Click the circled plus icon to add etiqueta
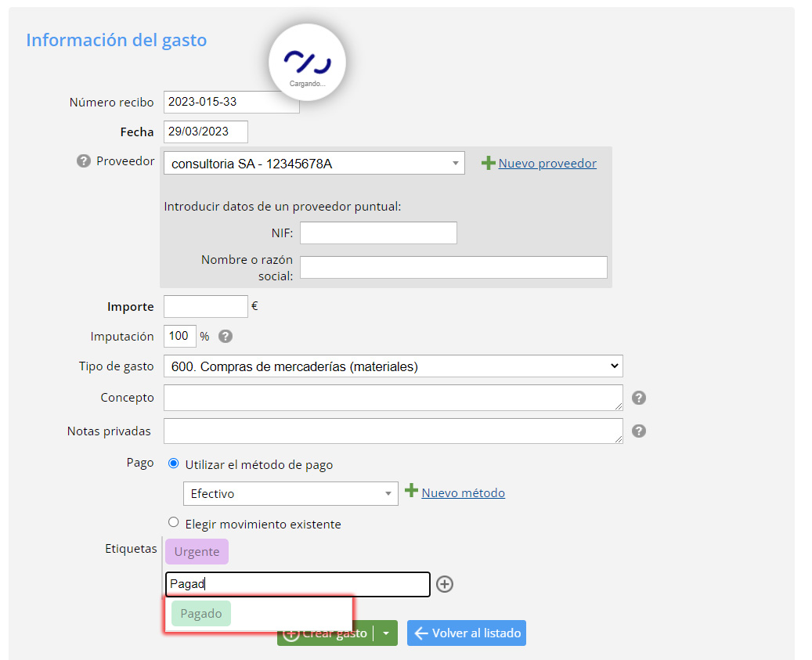The height and width of the screenshot is (660, 812). pos(444,584)
